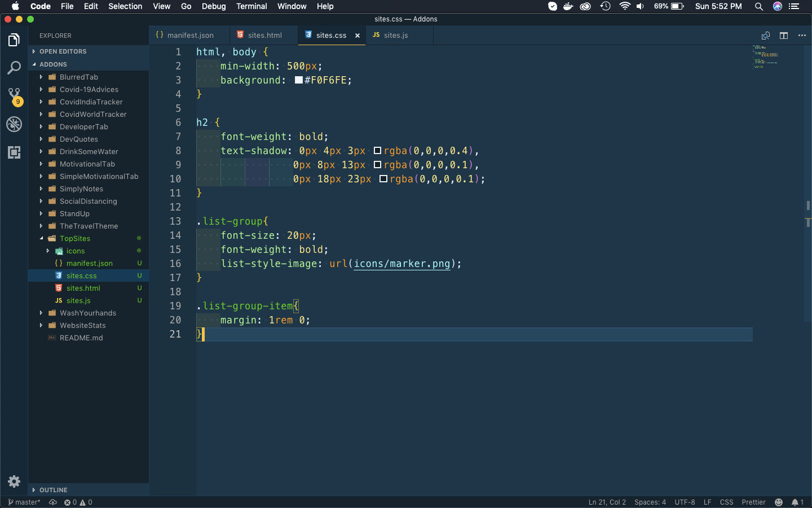Open Docker whale menu bar icon
This screenshot has width=812, height=508.
click(x=568, y=6)
